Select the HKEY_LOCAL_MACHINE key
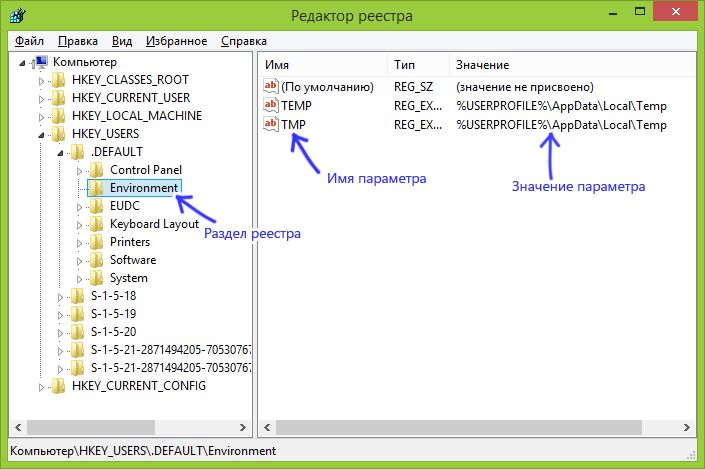The height and width of the screenshot is (469, 705). (x=136, y=116)
